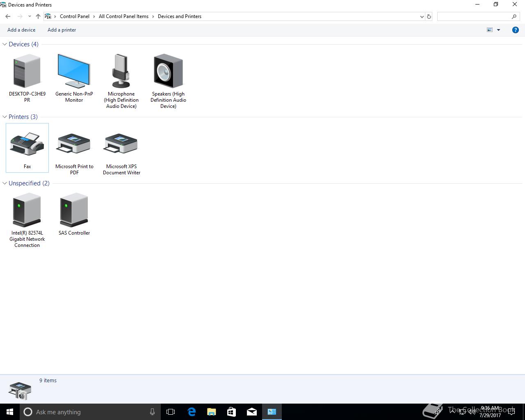Click Add a device in the toolbar

pos(21,30)
